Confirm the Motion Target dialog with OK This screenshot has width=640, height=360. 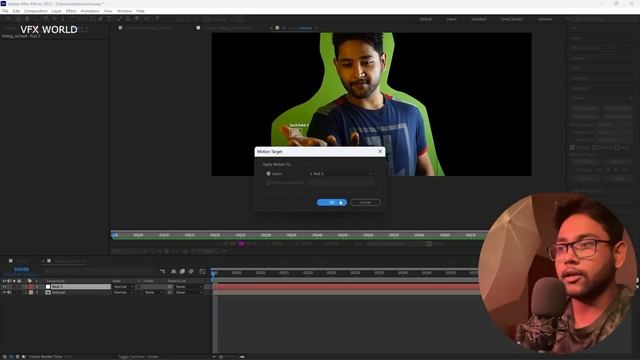pos(331,202)
